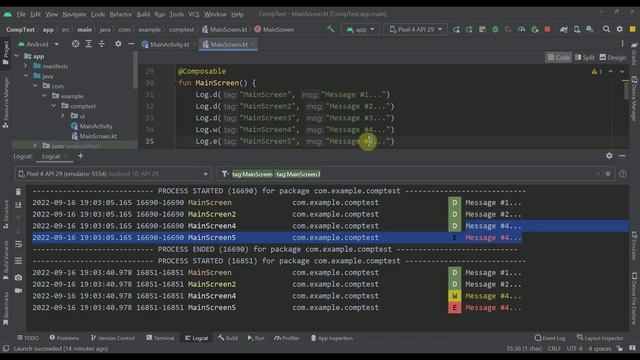Viewport: 640px width, 360px height.
Task: Open configure logcat formatting icon
Action: 18,260
